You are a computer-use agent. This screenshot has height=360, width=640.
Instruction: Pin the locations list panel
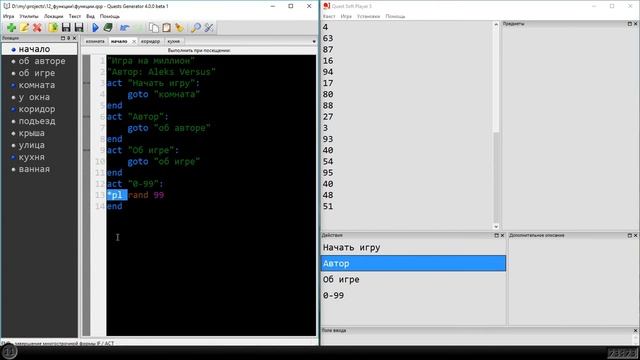click(x=69, y=38)
